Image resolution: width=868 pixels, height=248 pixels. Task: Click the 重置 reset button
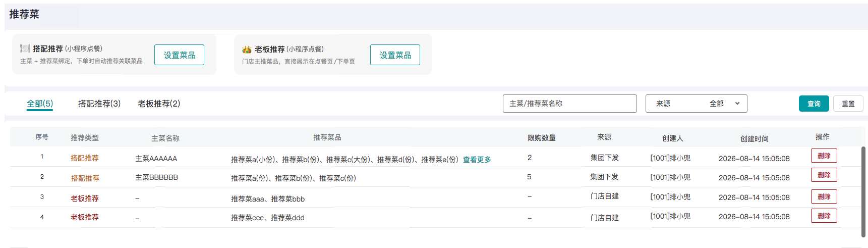848,104
